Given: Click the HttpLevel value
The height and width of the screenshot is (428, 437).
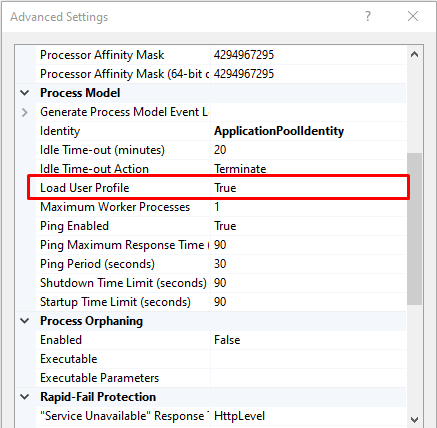Looking at the screenshot, I should (239, 416).
